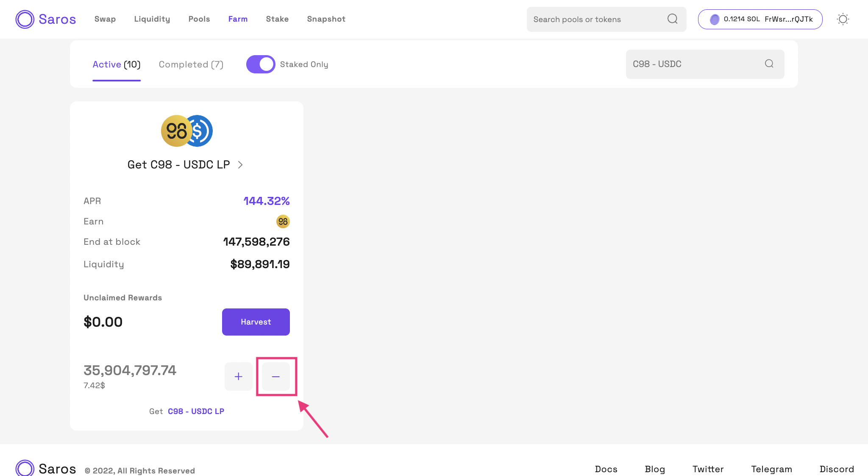Open the wallet FrWsr...rQJTk account menu
Screen dimensions: 868x476
coord(760,19)
